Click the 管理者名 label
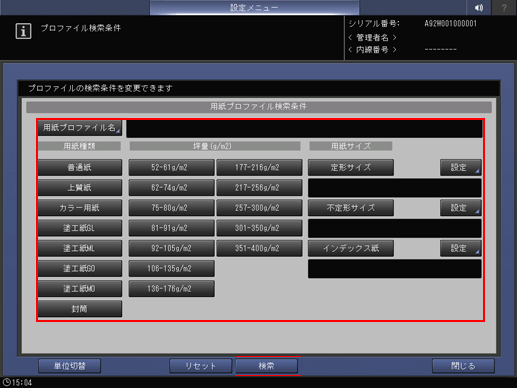Screen dimensions: 517x388 point(372,37)
